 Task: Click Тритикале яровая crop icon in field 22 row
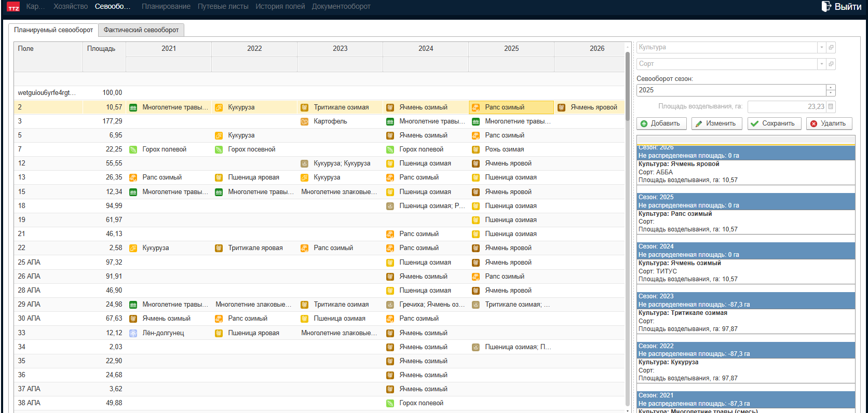[219, 248]
